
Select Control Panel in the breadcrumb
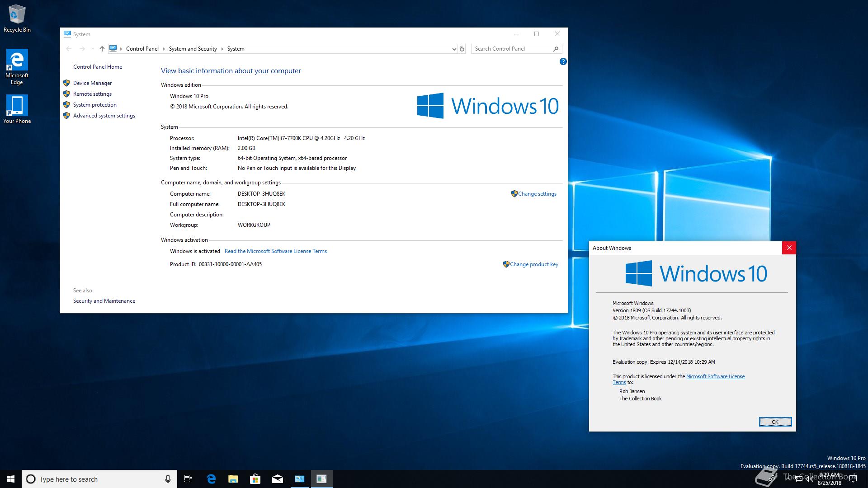(x=142, y=49)
